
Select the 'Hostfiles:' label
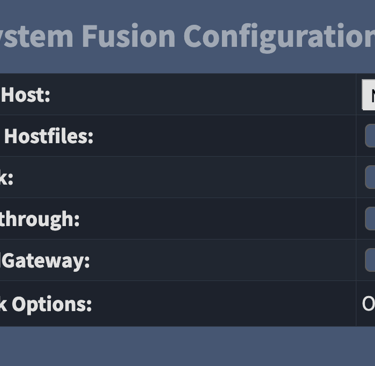coord(49,136)
